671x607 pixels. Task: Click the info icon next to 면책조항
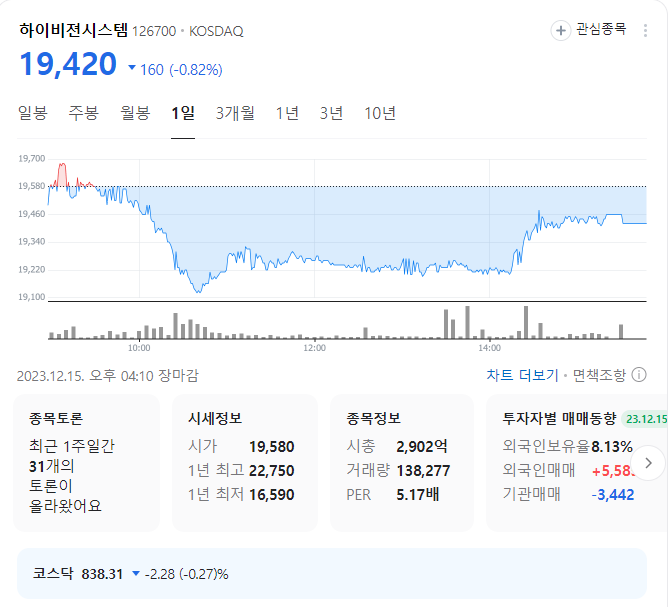coord(638,375)
